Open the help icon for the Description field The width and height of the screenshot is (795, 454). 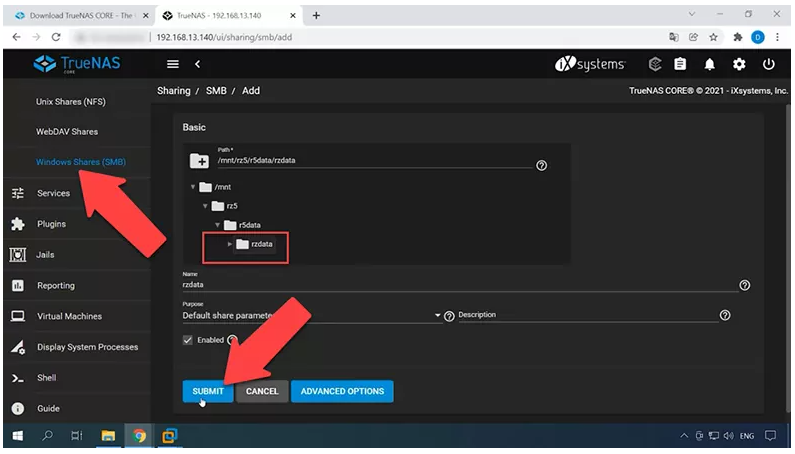[x=725, y=315]
